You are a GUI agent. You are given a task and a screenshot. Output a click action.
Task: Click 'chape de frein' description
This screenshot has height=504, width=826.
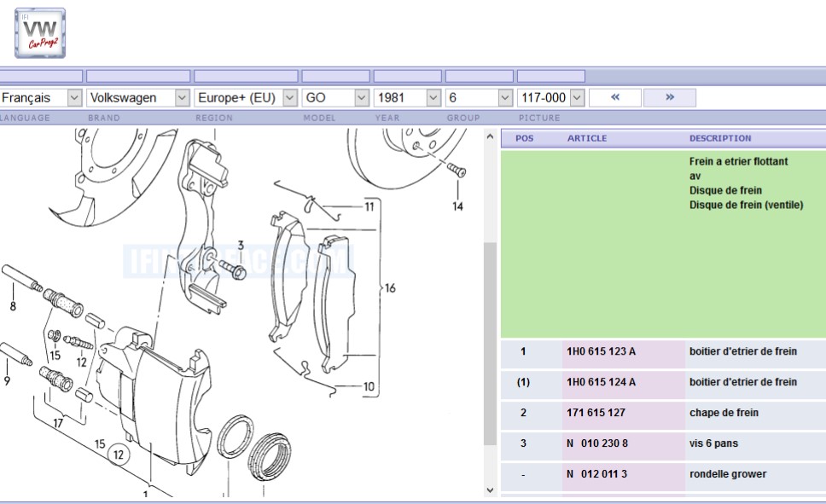click(x=724, y=413)
